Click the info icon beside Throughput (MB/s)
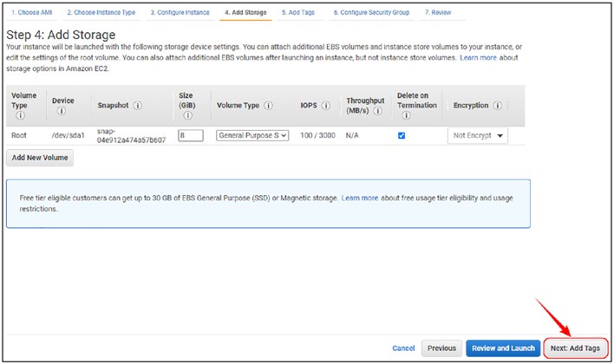Screen dimensions: 614x364 (x=377, y=111)
